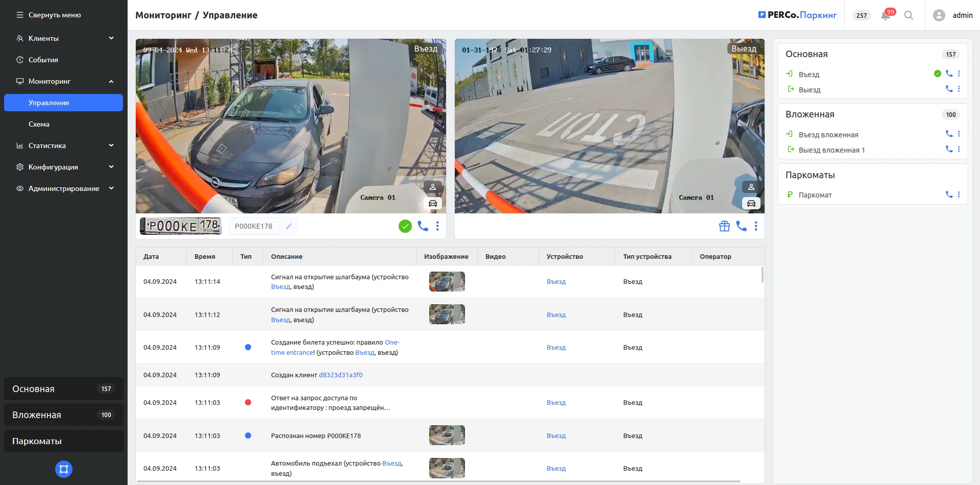Click phone call icon under entry camera
Image resolution: width=980 pixels, height=485 pixels.
(x=423, y=226)
